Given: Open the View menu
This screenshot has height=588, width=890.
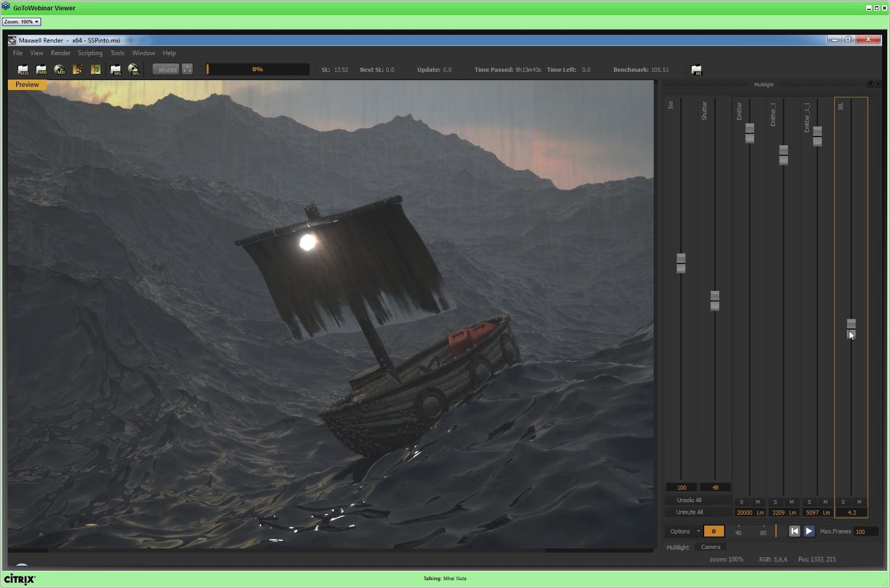Looking at the screenshot, I should click(37, 53).
